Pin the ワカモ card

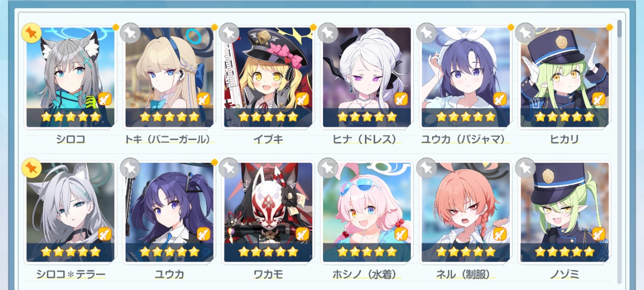point(229,169)
